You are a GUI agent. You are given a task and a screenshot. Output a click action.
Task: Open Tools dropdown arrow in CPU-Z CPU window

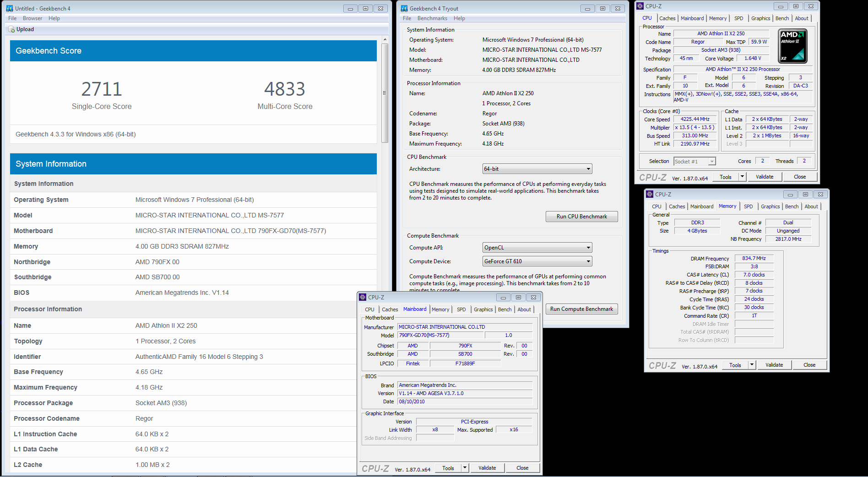(x=742, y=177)
